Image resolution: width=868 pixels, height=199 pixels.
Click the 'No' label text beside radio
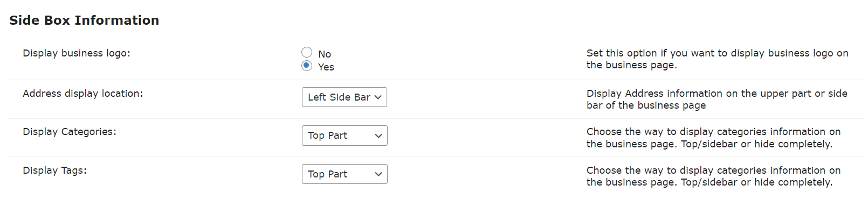(325, 54)
